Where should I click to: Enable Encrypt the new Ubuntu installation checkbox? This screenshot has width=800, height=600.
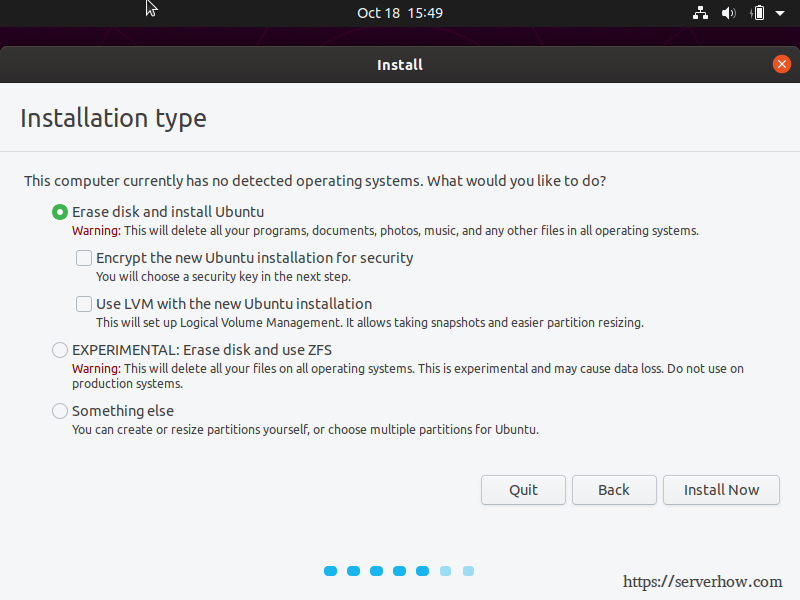84,258
